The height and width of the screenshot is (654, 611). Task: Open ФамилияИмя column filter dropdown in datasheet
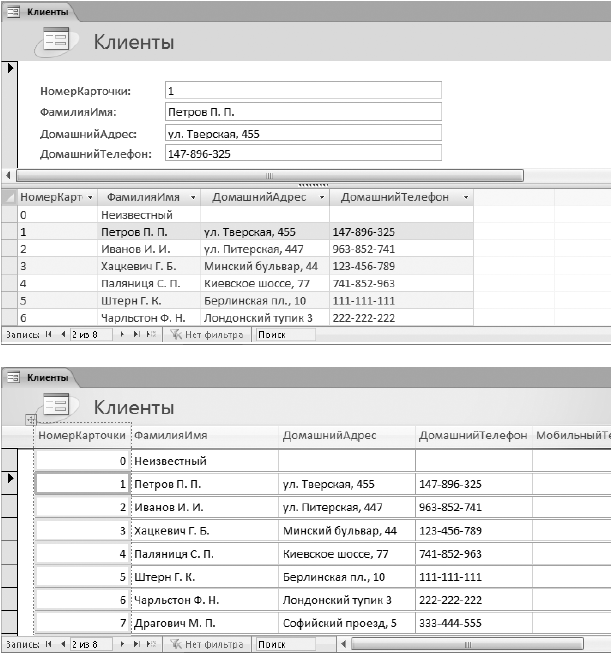pyautogui.click(x=191, y=198)
